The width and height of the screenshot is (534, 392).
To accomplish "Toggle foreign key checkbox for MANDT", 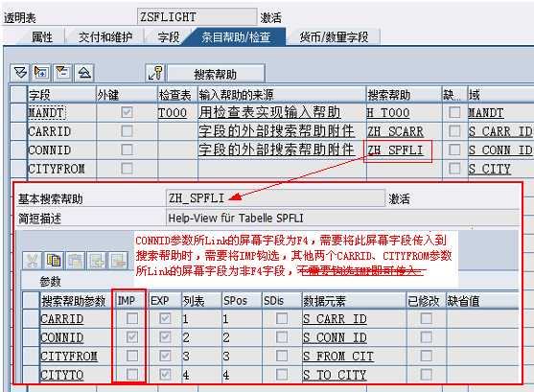I will (x=127, y=112).
